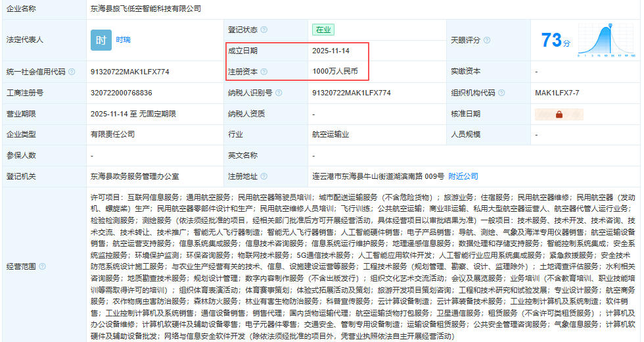
Task: Click help icon next to 注册资本
Action: pos(264,72)
